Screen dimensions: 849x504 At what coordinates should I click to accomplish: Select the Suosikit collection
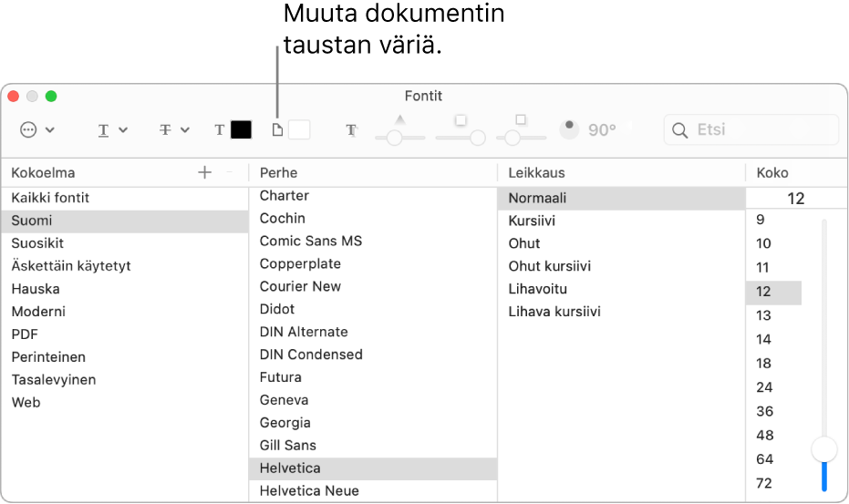pos(37,243)
